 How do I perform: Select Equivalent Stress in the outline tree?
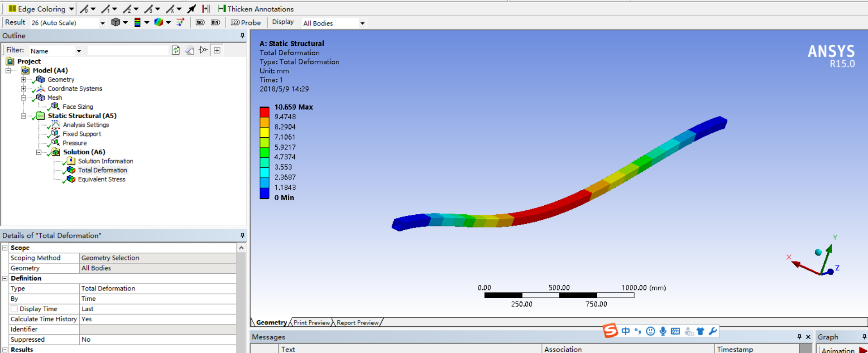pos(101,179)
